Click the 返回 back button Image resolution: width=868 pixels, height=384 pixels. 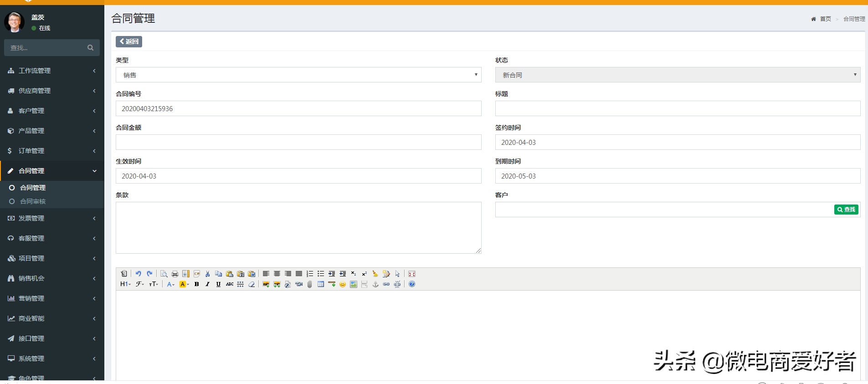click(129, 41)
